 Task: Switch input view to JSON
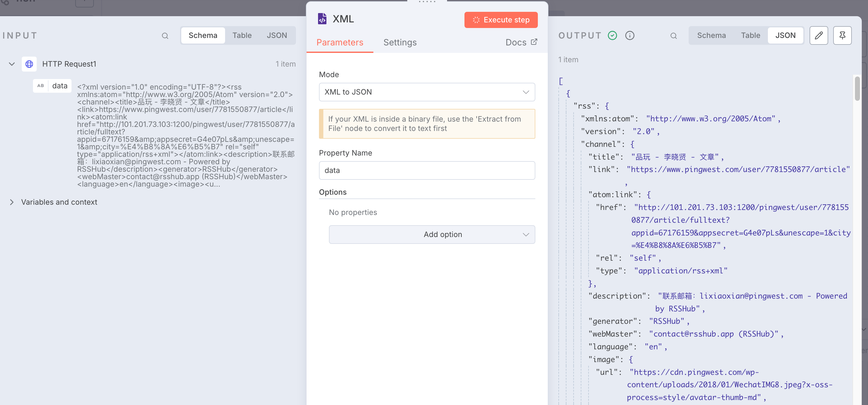pos(277,35)
